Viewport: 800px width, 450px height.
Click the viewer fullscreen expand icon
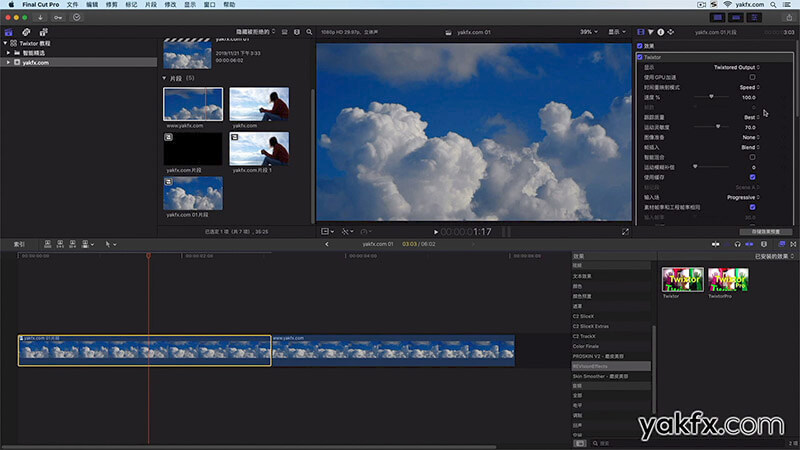click(x=626, y=232)
